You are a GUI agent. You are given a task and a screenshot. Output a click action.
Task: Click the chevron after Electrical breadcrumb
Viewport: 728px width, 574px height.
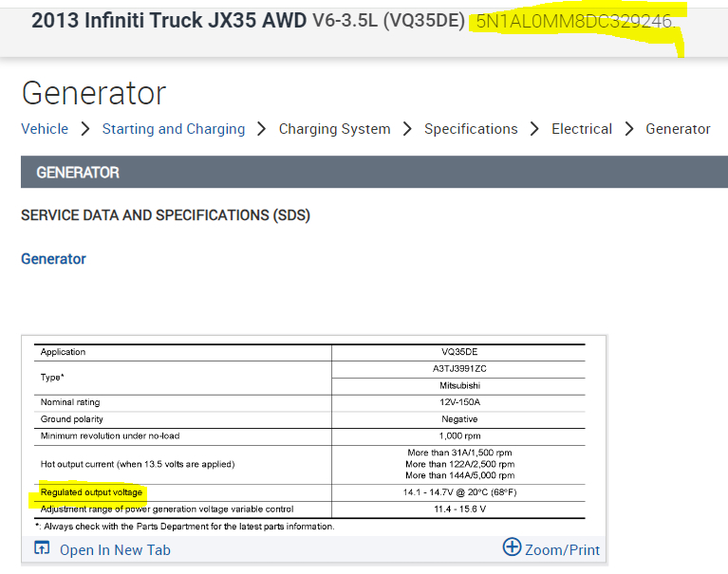(628, 129)
